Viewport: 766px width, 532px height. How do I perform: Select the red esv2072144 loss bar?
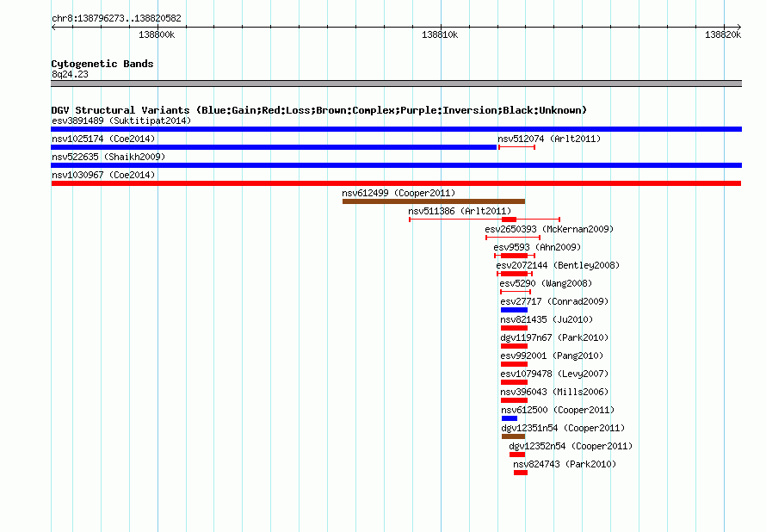(x=515, y=274)
